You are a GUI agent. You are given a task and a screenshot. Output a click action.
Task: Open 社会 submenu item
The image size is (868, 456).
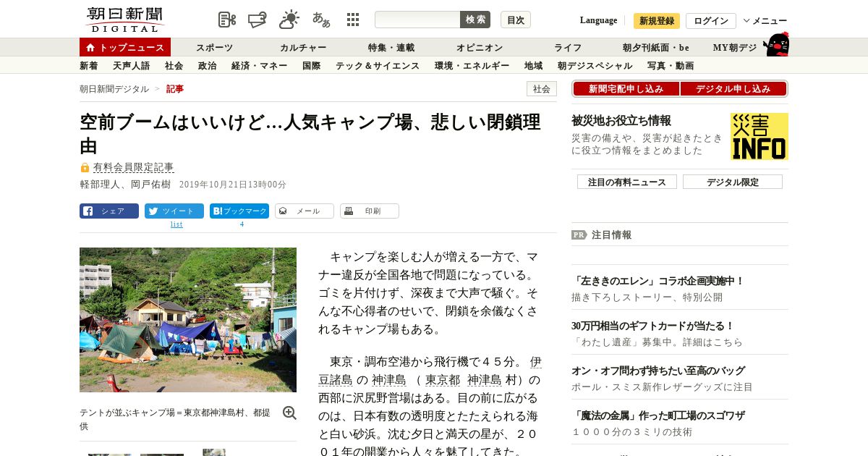coord(174,66)
